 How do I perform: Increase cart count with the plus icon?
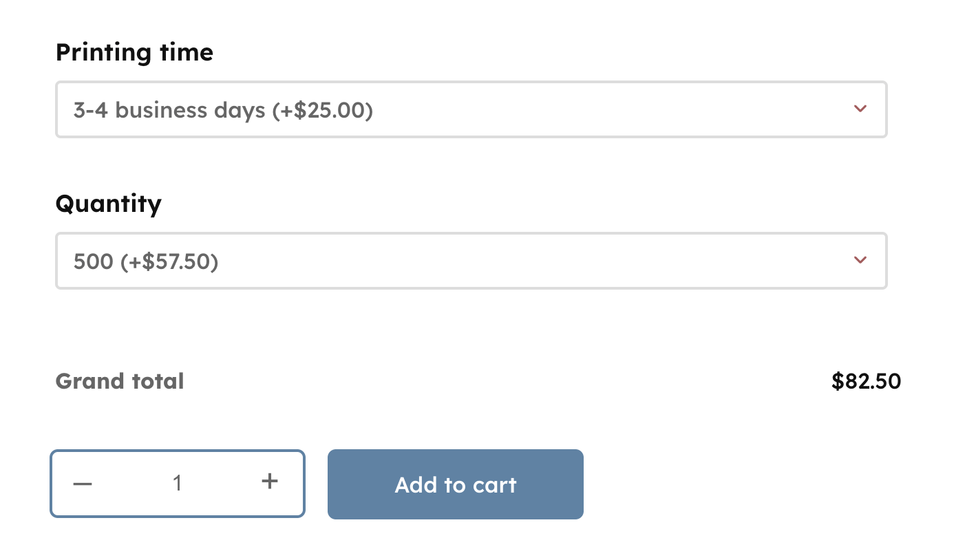270,482
